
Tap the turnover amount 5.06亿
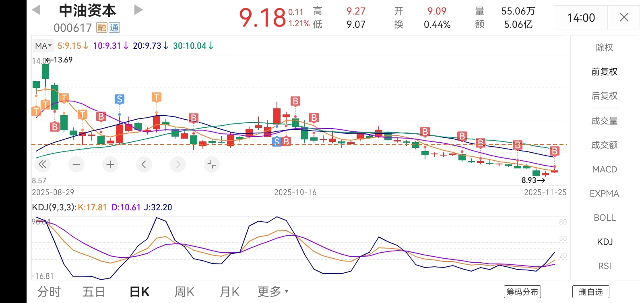pos(518,25)
